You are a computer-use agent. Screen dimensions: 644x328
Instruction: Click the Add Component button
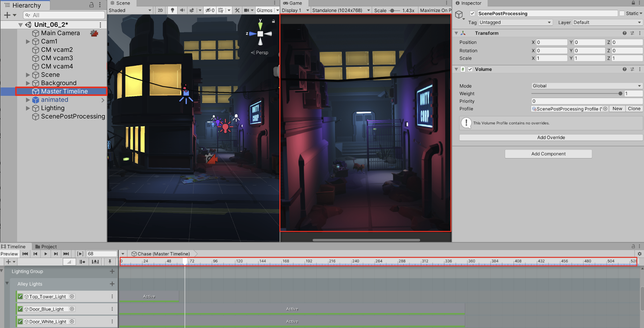point(548,154)
